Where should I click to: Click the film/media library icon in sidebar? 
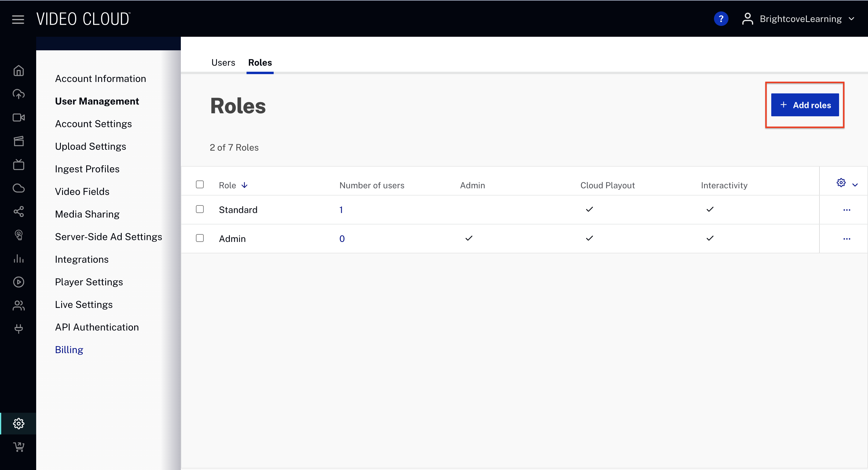coord(18,141)
